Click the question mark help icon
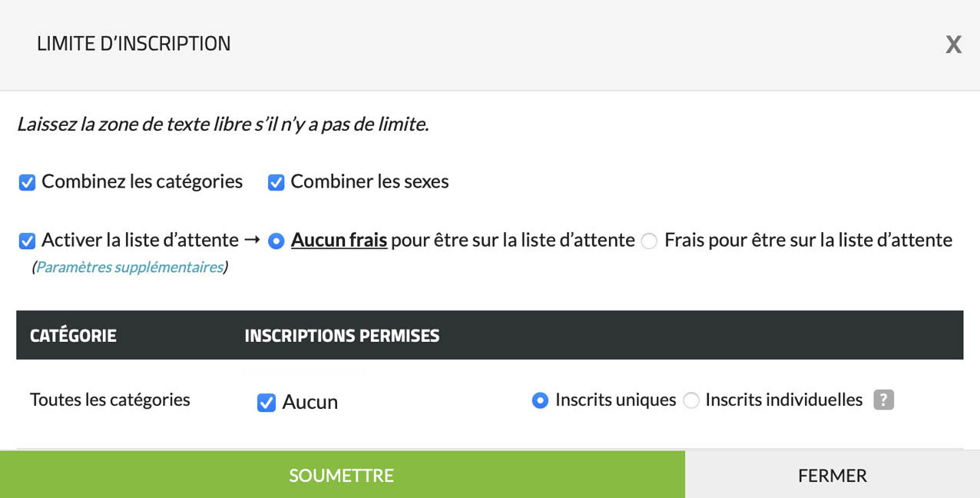 click(x=884, y=400)
